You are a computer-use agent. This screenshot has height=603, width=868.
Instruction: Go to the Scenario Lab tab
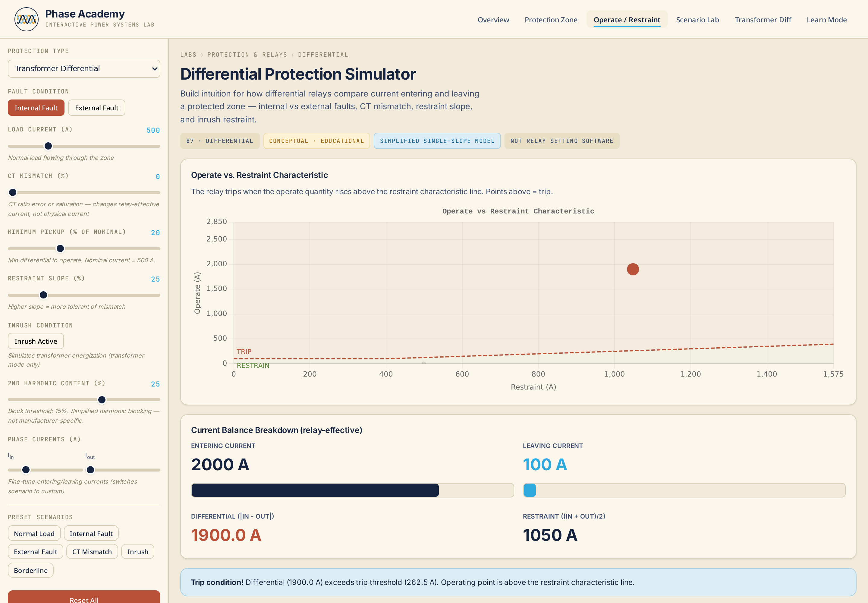(x=697, y=20)
